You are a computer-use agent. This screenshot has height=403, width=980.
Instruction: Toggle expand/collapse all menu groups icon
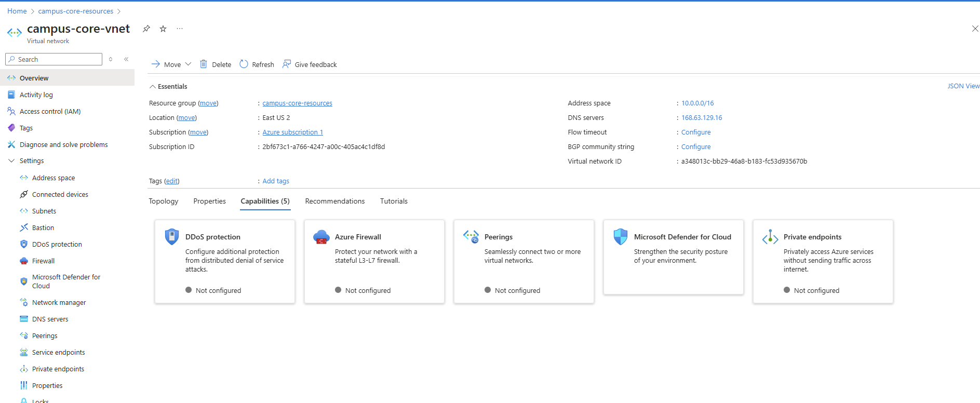tap(111, 59)
